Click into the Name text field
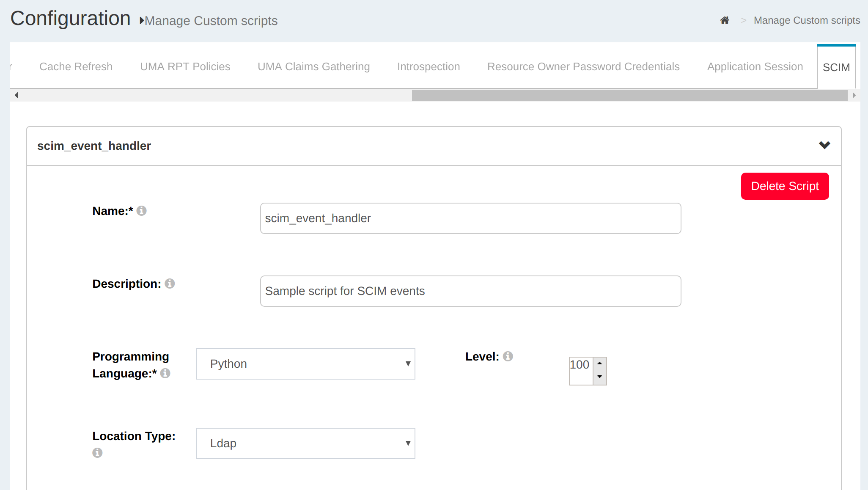Image resolution: width=868 pixels, height=490 pixels. [x=470, y=218]
